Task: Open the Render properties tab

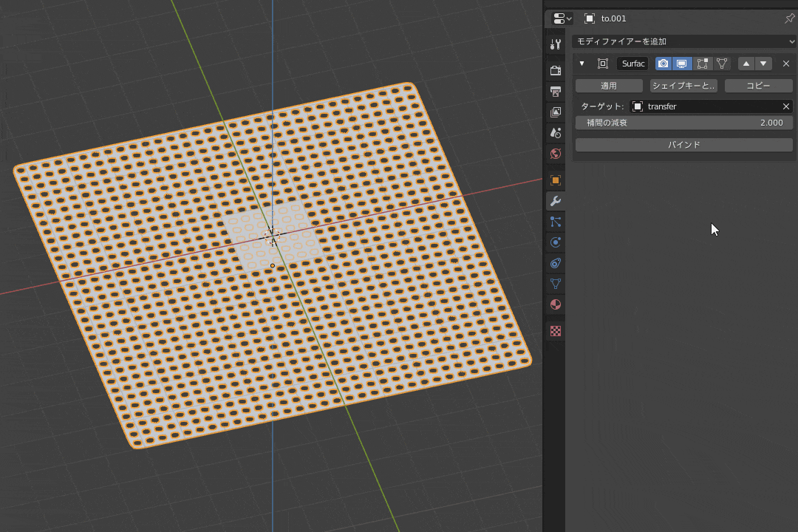Action: [555, 70]
